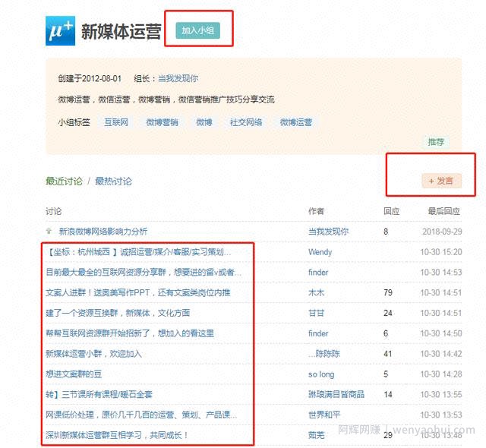Click the 推荐 recommend button

coord(436,142)
